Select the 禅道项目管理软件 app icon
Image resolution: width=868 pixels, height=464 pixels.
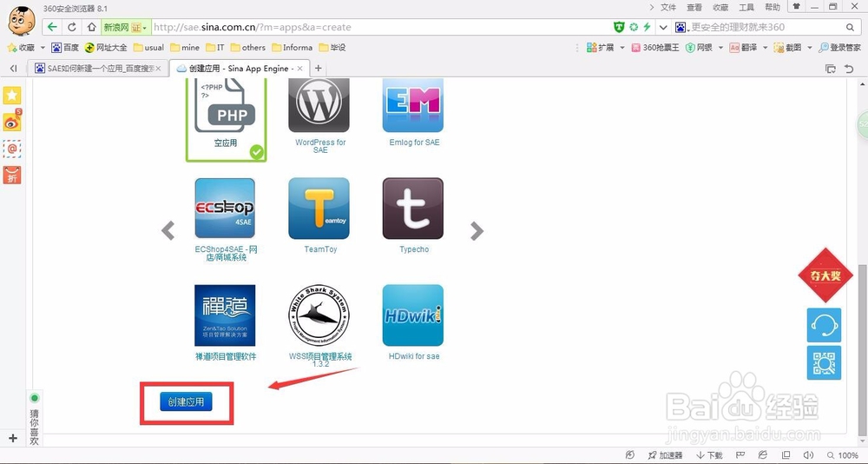pyautogui.click(x=225, y=315)
